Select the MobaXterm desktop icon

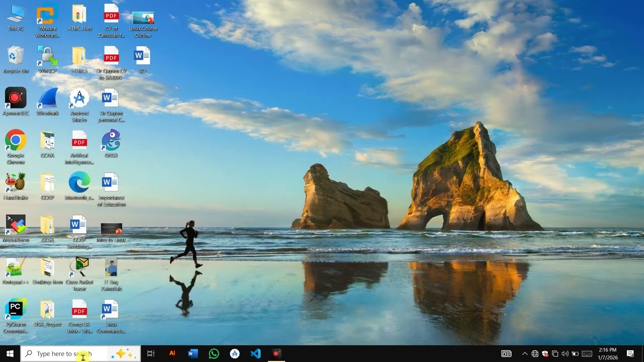pyautogui.click(x=16, y=229)
